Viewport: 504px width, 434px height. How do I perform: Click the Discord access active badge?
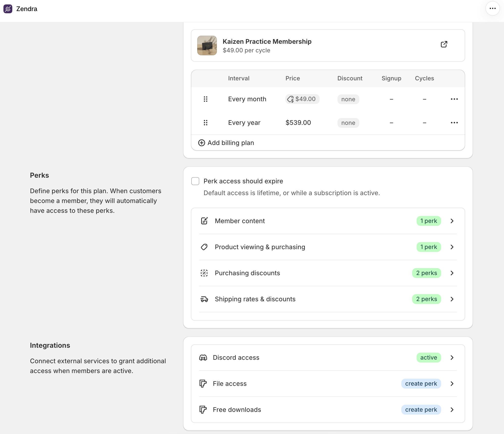click(429, 358)
